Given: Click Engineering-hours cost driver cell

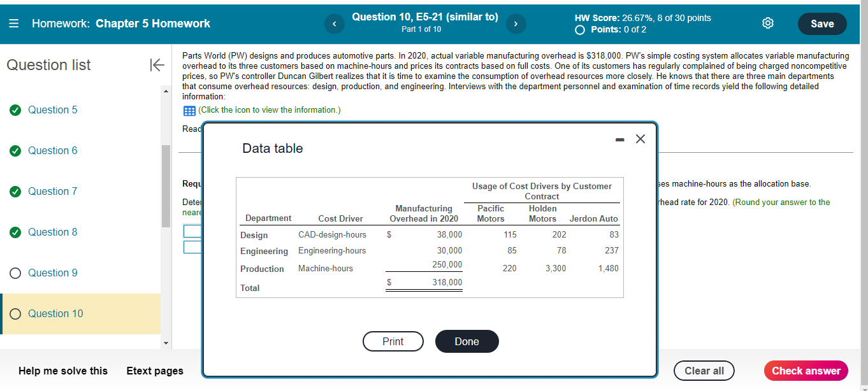Looking at the screenshot, I should 332,251.
